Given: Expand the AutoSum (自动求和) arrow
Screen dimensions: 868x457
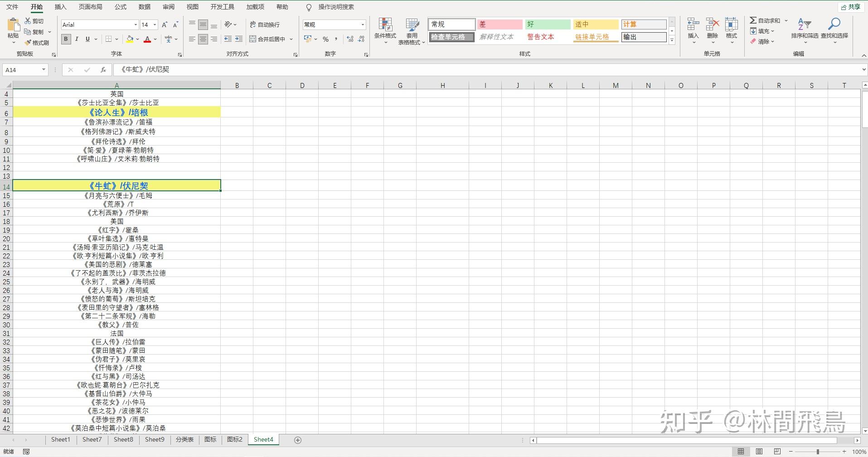Looking at the screenshot, I should 786,20.
